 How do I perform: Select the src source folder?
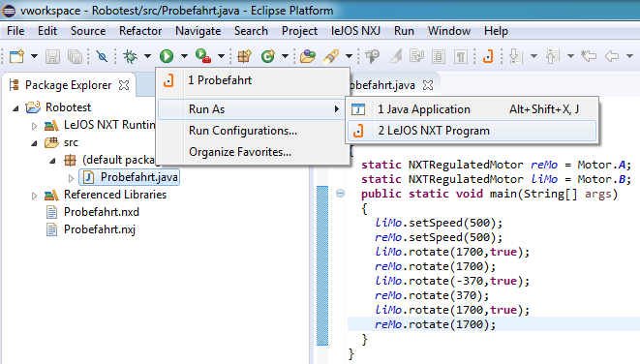[71, 142]
